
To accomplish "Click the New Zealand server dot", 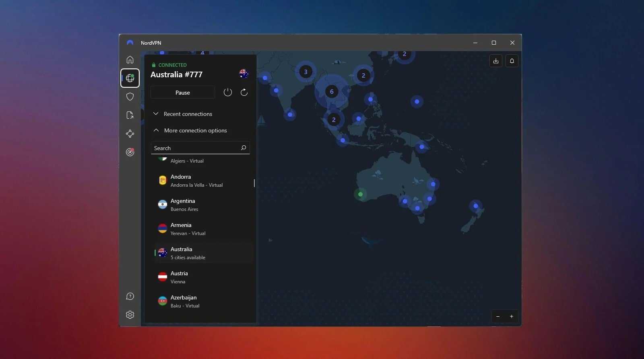I will coord(476,206).
